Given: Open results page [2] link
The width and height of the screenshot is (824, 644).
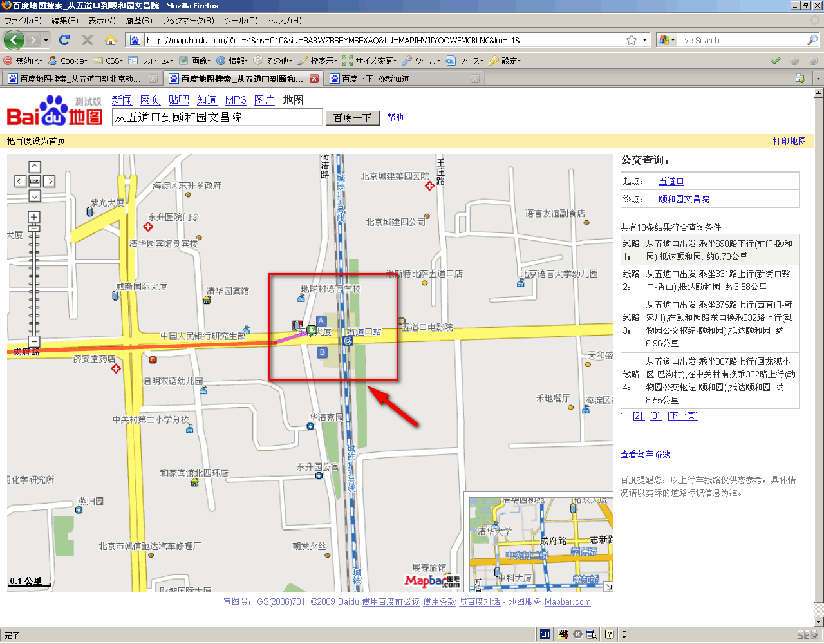Looking at the screenshot, I should coord(638,415).
